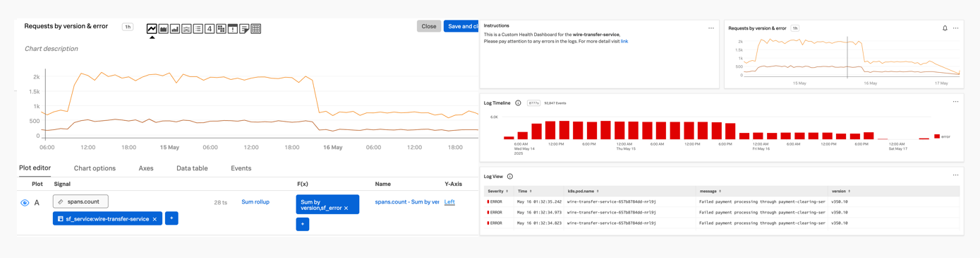Select the table chart type icon

click(x=256, y=29)
